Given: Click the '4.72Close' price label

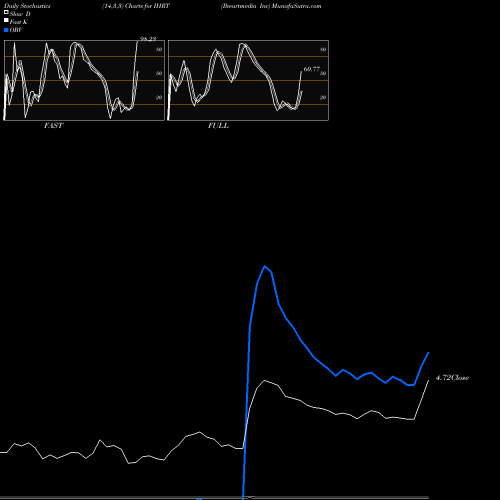Looking at the screenshot, I should (x=452, y=378).
